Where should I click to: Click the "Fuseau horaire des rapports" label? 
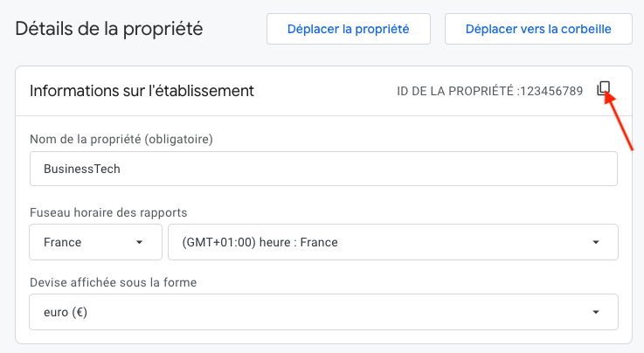(108, 212)
